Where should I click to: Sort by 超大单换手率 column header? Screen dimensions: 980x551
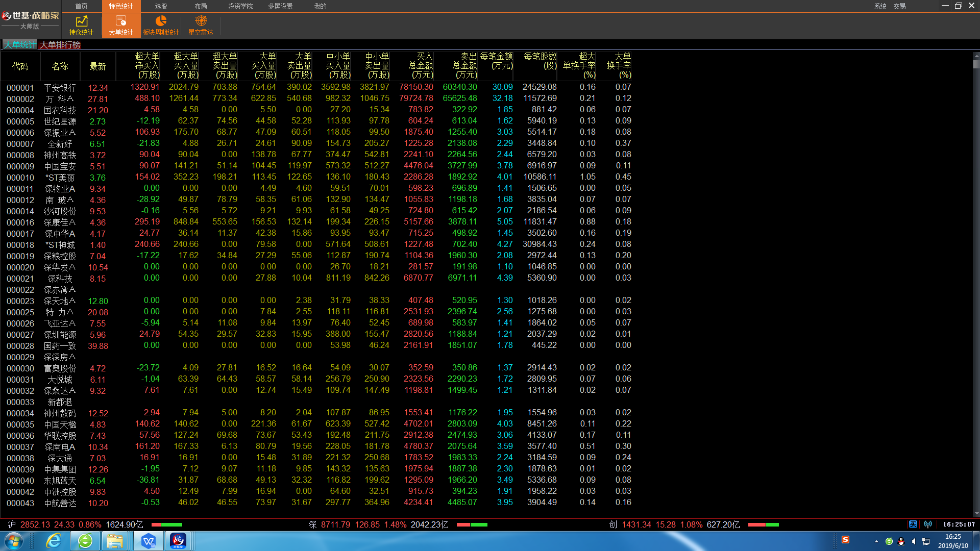coord(579,65)
